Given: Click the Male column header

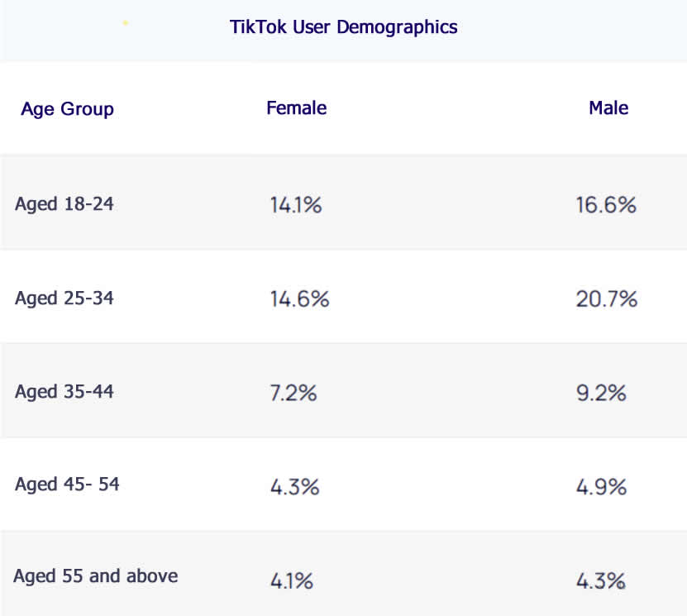Looking at the screenshot, I should (608, 108).
